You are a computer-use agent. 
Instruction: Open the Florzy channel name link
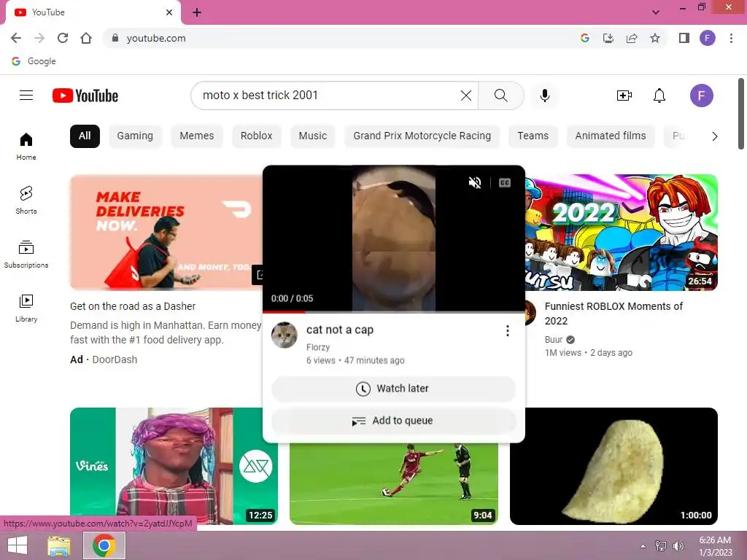(318, 347)
